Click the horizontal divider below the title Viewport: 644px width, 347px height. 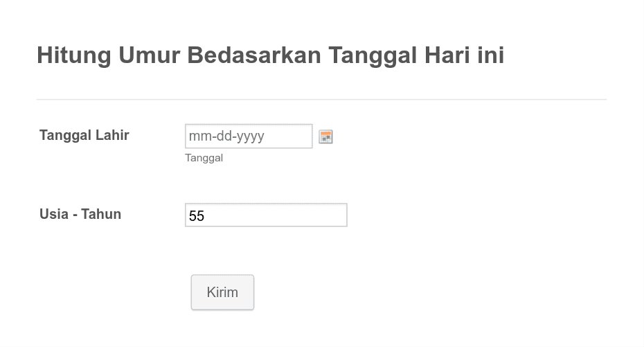[x=321, y=99]
